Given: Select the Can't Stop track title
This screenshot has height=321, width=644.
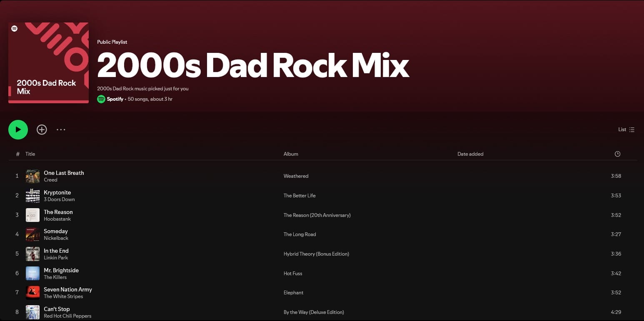Looking at the screenshot, I should click(57, 309).
